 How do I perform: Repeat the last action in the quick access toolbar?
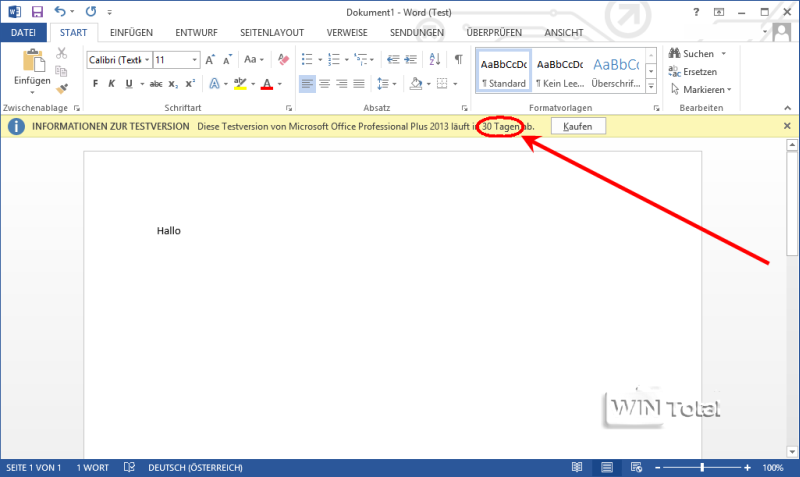click(x=91, y=11)
